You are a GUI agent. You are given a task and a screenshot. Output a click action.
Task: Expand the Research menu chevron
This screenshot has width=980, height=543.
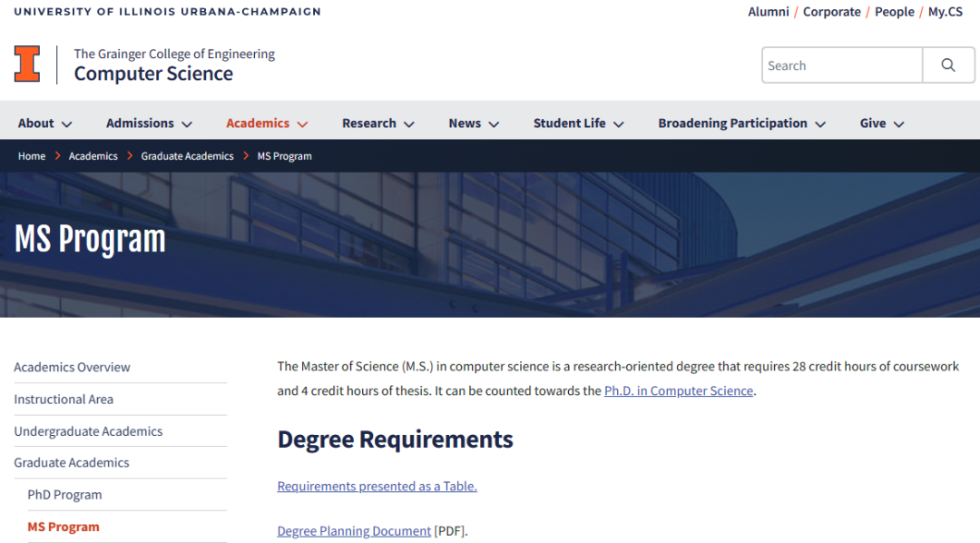coord(409,123)
